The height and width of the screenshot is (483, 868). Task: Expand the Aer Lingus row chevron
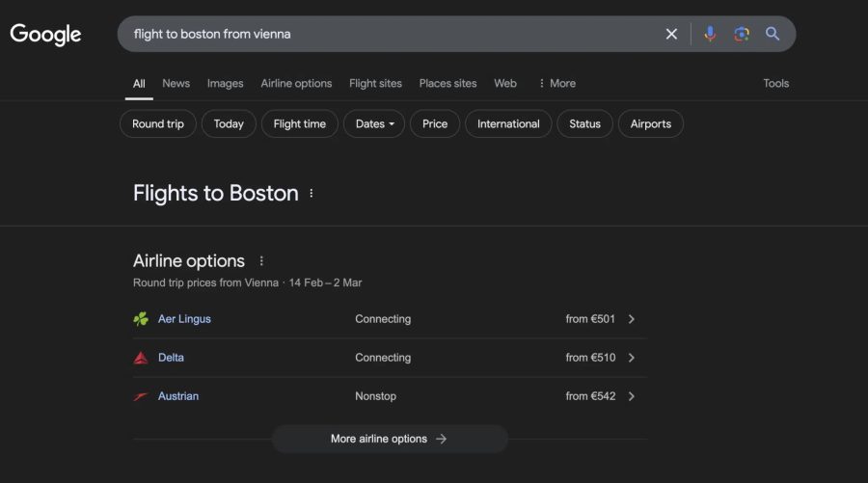pyautogui.click(x=631, y=319)
